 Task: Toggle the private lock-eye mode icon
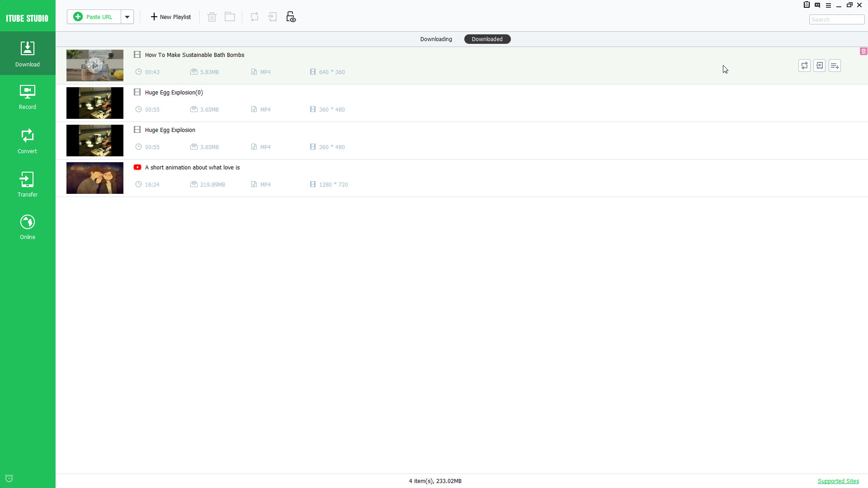coord(291,17)
